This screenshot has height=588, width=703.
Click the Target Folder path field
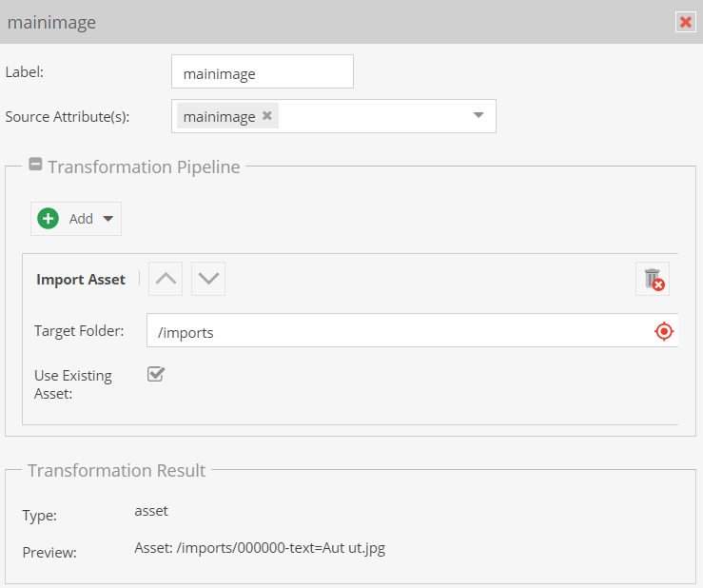[x=400, y=331]
